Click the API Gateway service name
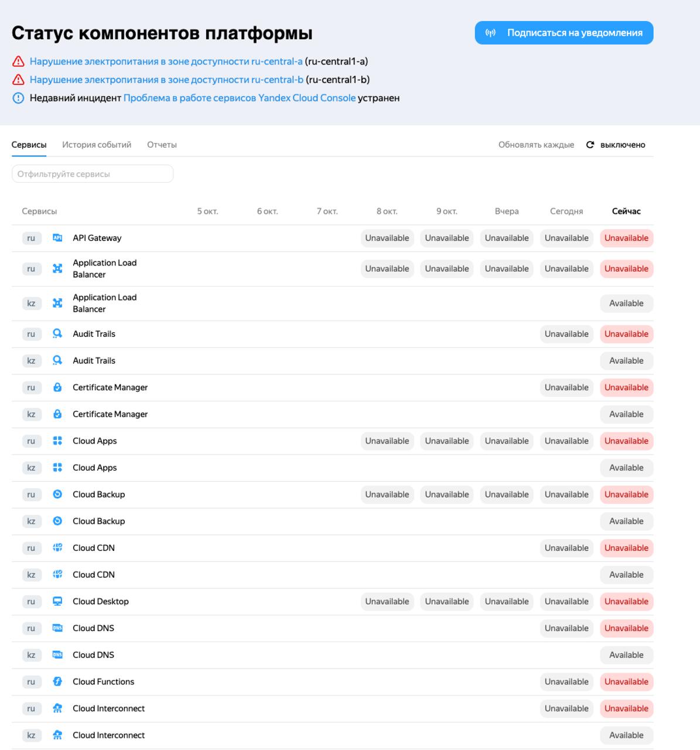The image size is (700, 750). 97,238
